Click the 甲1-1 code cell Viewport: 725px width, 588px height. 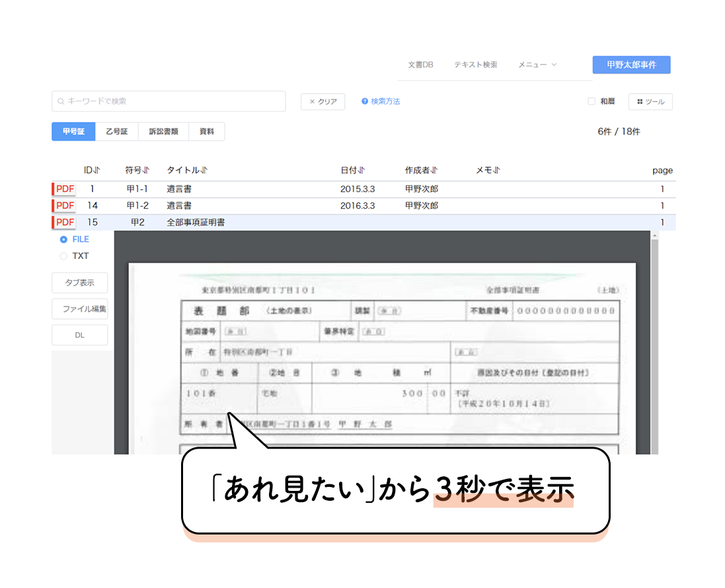click(137, 188)
